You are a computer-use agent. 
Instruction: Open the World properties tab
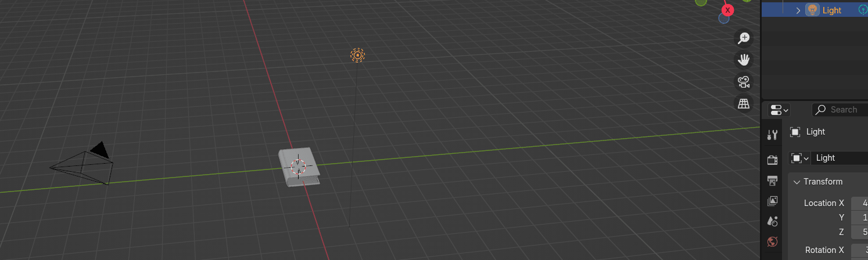point(772,241)
